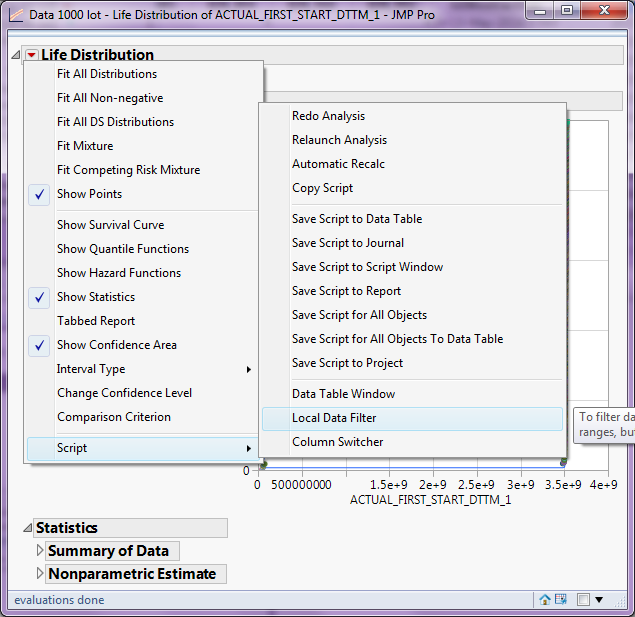Toggle the status bar checkbox
The image size is (635, 617).
pos(583,600)
